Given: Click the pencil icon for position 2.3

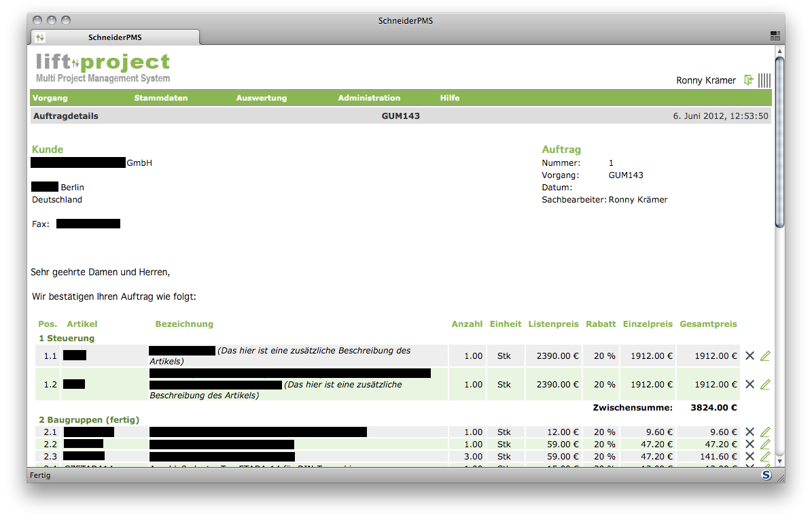Looking at the screenshot, I should 765,456.
